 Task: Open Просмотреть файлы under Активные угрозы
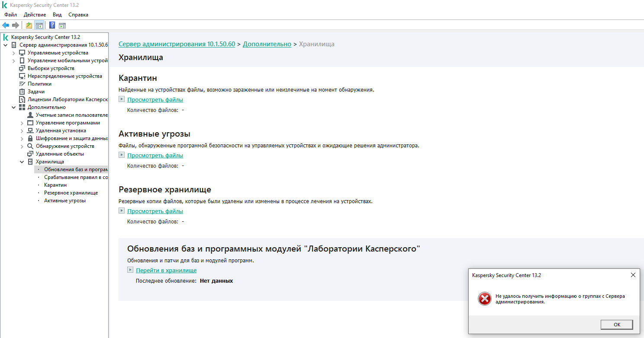coord(155,156)
